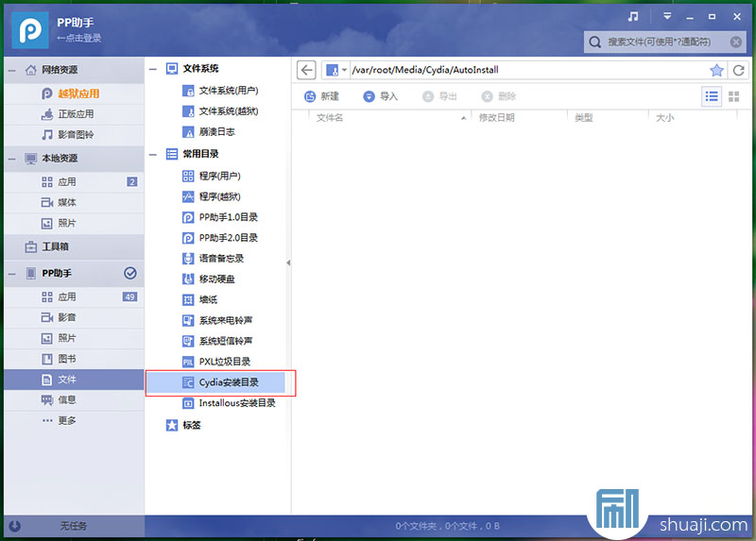Open device 信息 item
756x541 pixels.
(74, 399)
